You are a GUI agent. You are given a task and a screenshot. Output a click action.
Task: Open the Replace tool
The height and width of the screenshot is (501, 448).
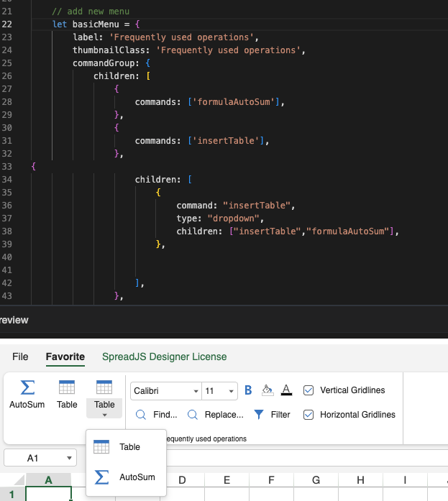coord(215,415)
